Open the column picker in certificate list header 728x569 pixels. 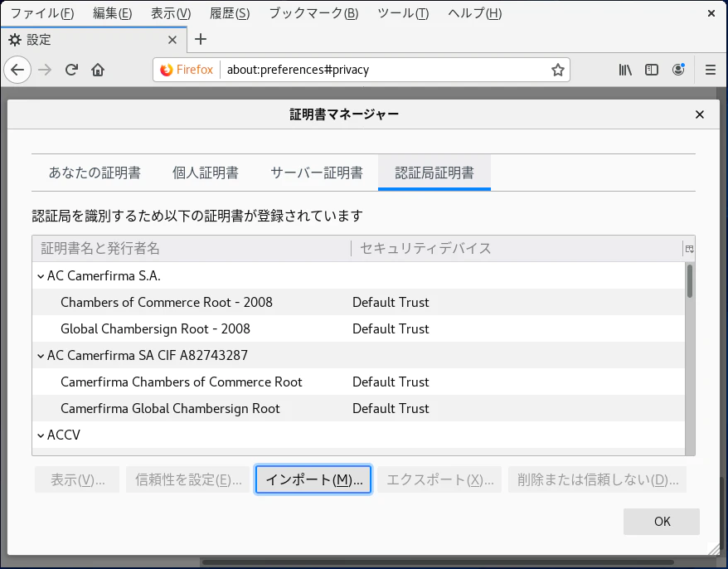(688, 249)
